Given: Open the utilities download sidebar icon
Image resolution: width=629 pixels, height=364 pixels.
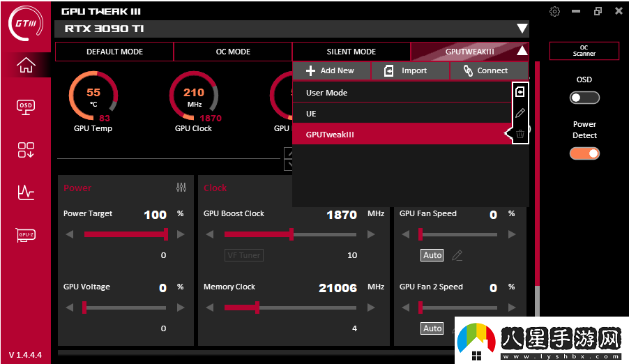Looking at the screenshot, I should 26,149.
